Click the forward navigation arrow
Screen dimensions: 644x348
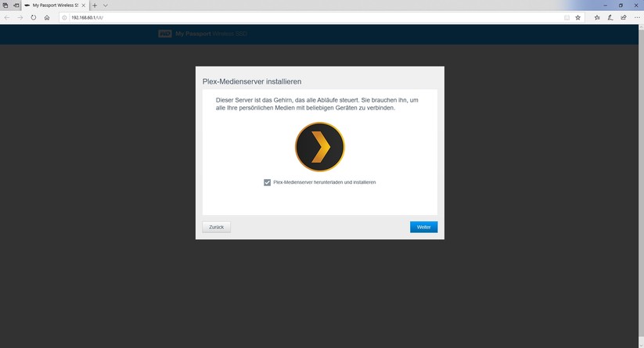(20, 18)
